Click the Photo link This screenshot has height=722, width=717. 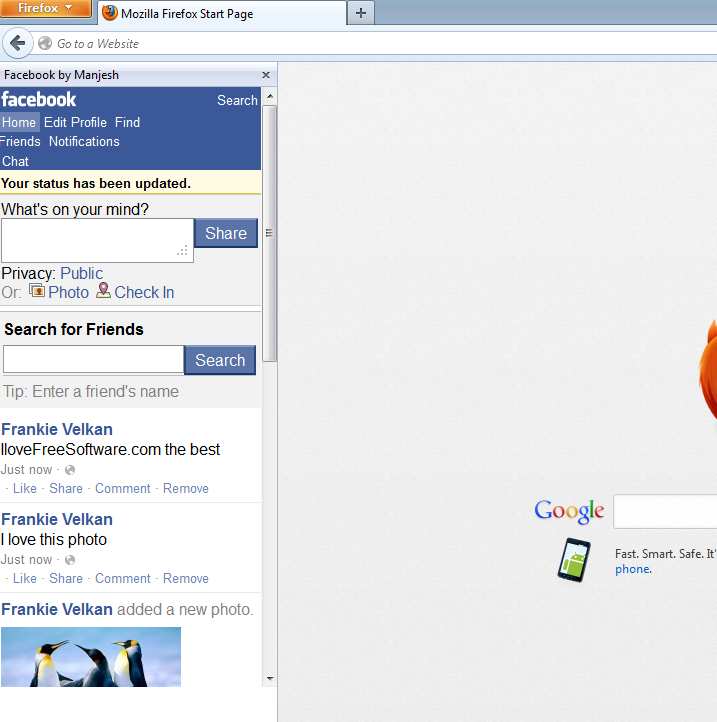(69, 292)
